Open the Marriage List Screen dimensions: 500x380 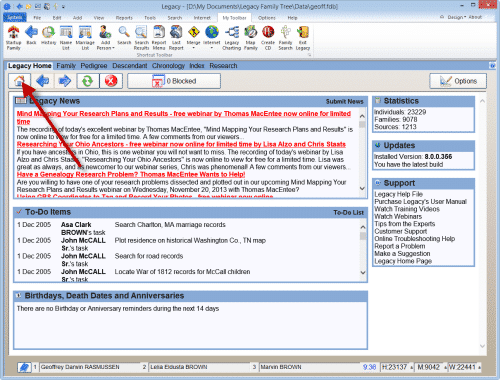pos(85,38)
